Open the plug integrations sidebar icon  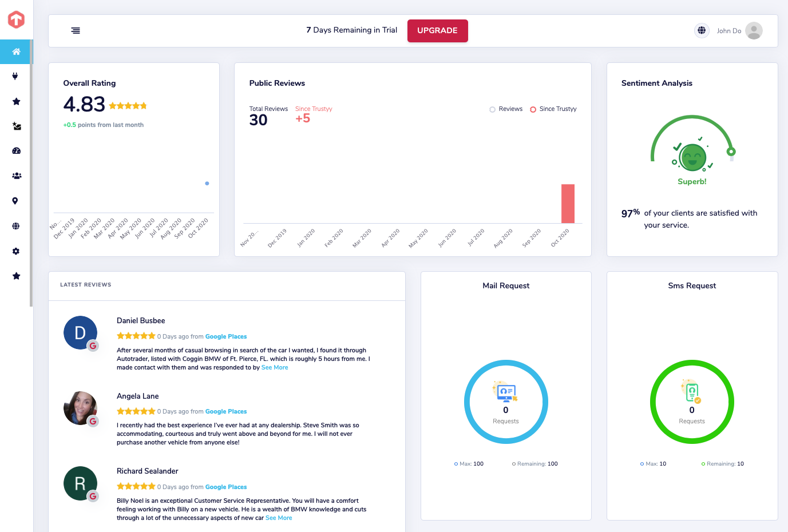tap(15, 76)
